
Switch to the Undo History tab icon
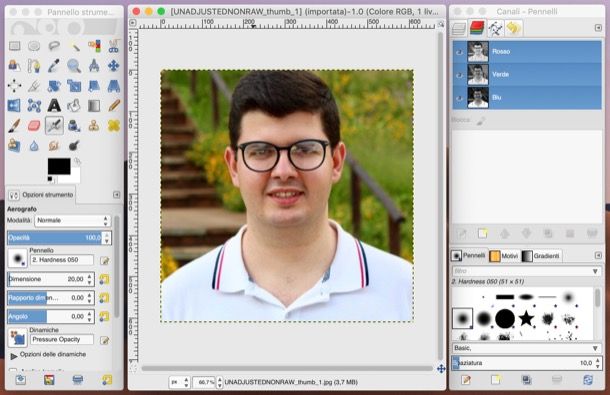click(x=514, y=28)
